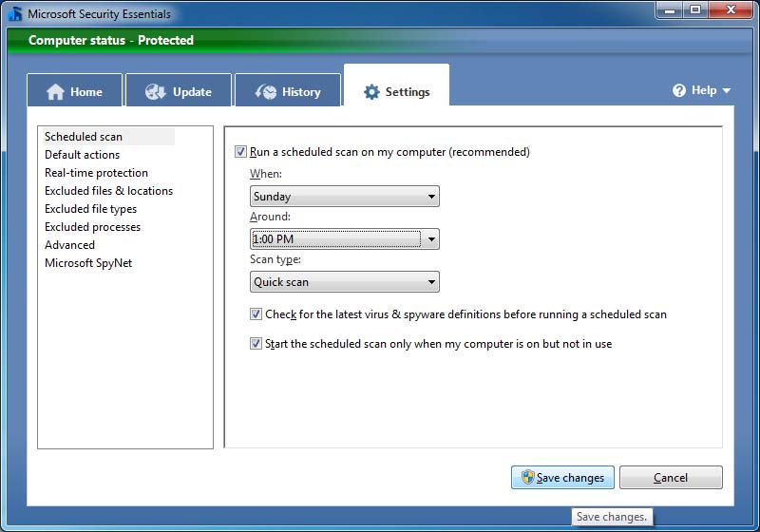Click the gear icon on Settings tab
760x532 pixels.
tap(371, 91)
